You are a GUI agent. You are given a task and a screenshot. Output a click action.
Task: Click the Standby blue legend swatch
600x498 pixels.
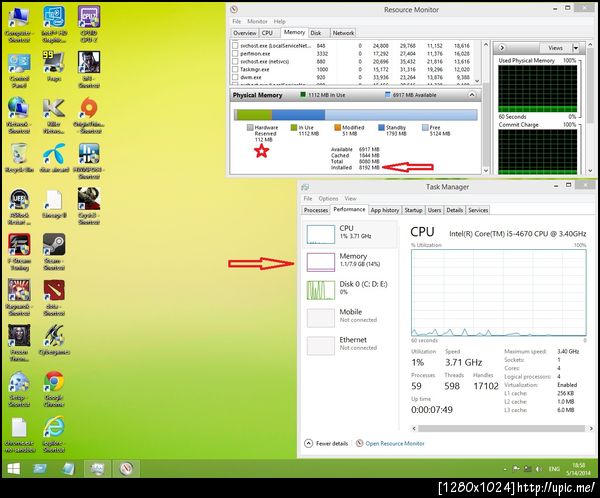point(381,127)
